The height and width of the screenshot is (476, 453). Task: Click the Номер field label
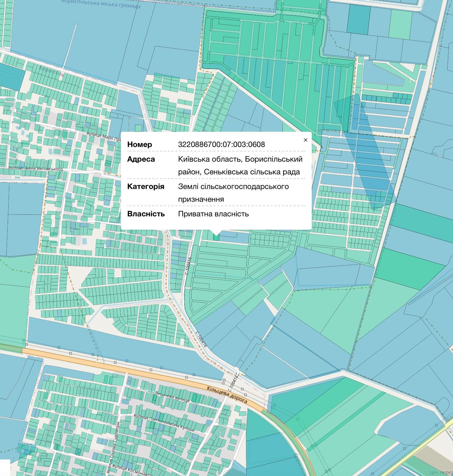coord(140,144)
